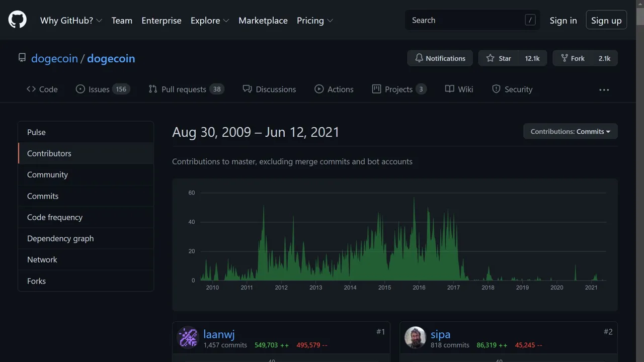The height and width of the screenshot is (362, 644).
Task: Expand the Pricing menu
Action: [x=315, y=21]
